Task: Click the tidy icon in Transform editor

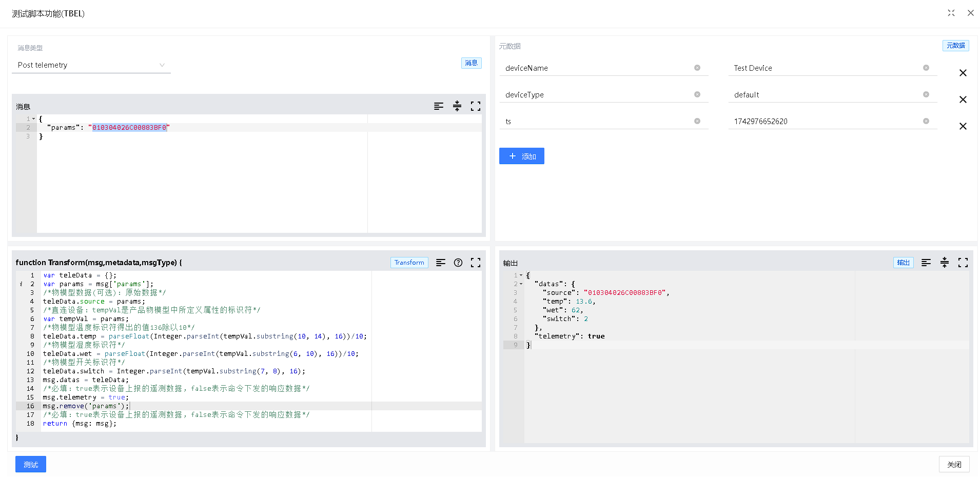Action: tap(440, 263)
